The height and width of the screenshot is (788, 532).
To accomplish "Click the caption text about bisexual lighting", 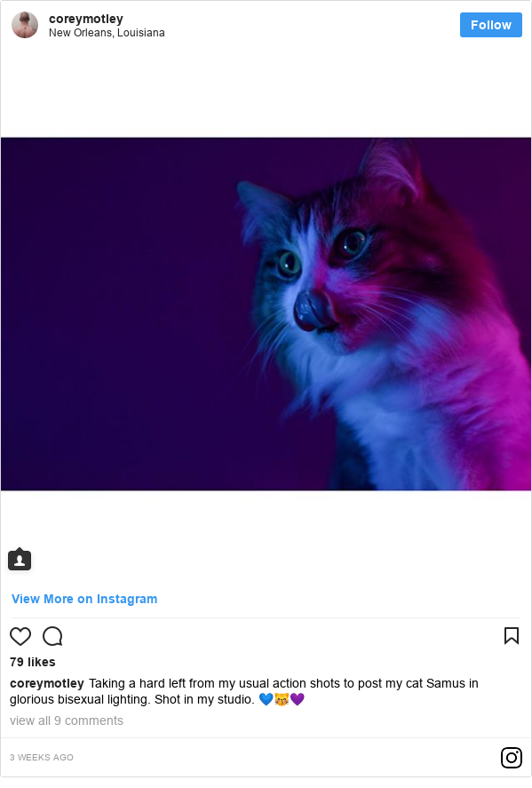I will coord(244,691).
